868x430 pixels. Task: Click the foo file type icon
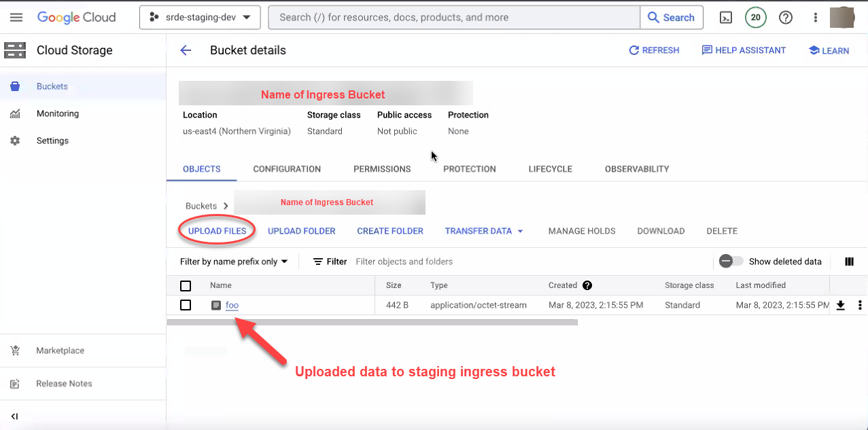pos(216,305)
